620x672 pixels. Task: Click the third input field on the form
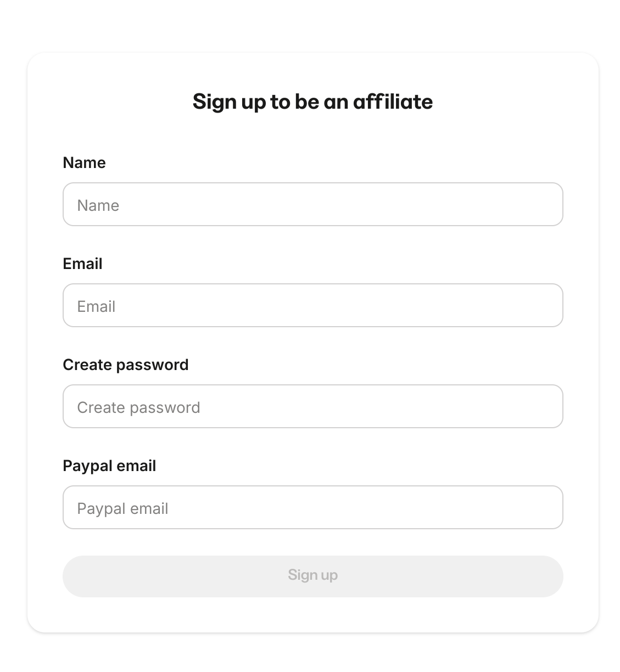(x=313, y=406)
